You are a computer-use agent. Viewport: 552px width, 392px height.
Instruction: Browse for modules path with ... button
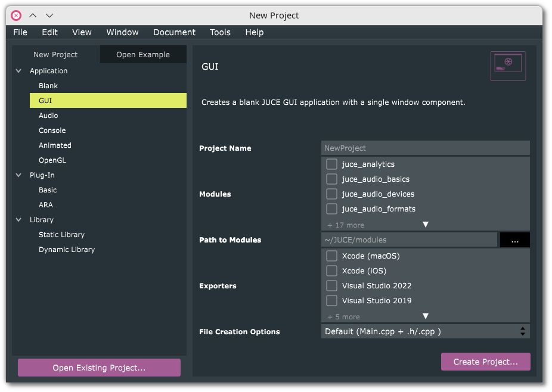514,240
